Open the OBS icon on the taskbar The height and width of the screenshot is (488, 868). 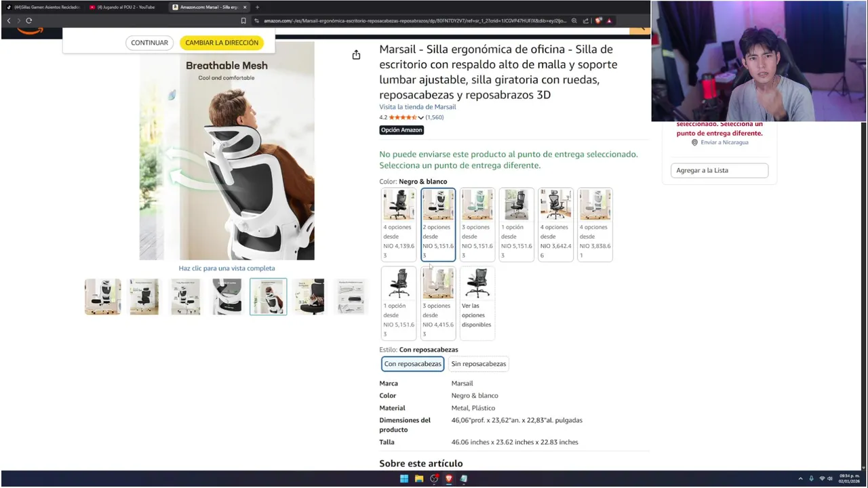434,479
